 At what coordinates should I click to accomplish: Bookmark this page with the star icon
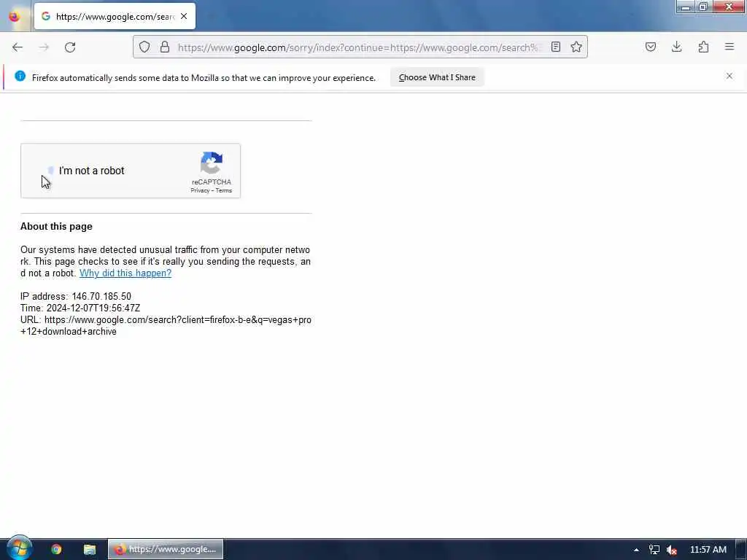tap(576, 47)
